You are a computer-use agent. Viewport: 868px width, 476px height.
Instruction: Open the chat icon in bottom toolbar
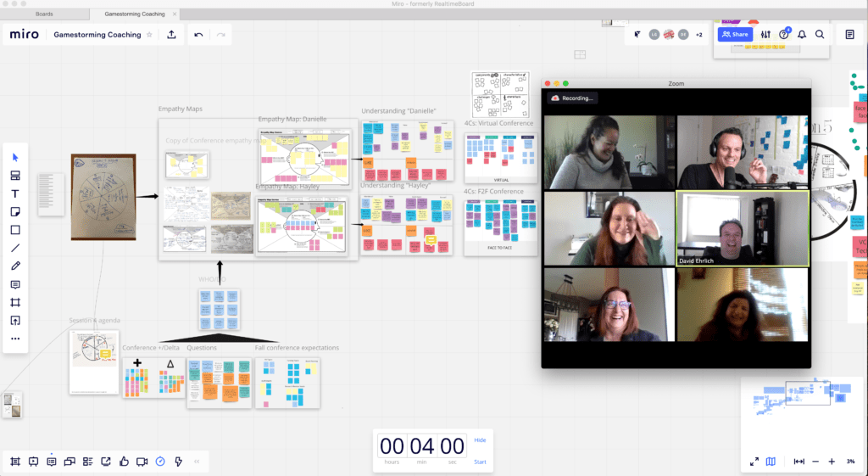70,462
